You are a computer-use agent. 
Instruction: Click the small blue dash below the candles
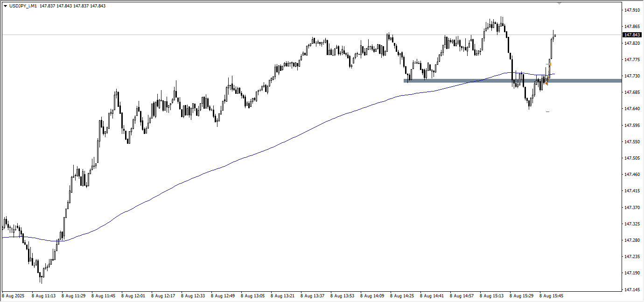click(x=547, y=112)
